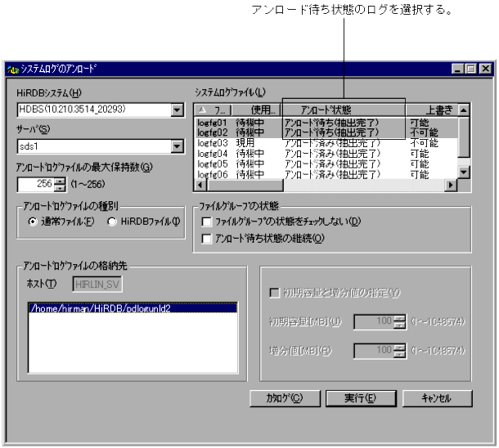The width and height of the screenshot is (499, 448).
Task: Minimize the システムログのアンロード window
Action: (x=457, y=69)
